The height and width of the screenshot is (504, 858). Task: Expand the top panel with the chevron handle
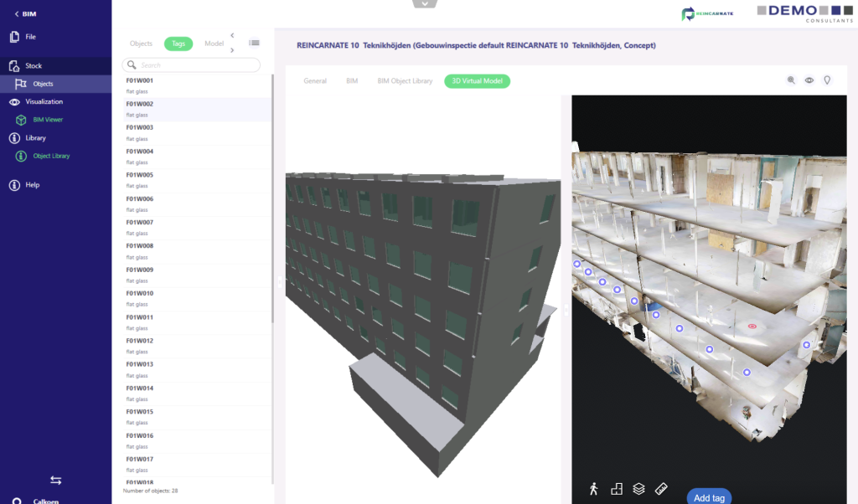[x=425, y=4]
